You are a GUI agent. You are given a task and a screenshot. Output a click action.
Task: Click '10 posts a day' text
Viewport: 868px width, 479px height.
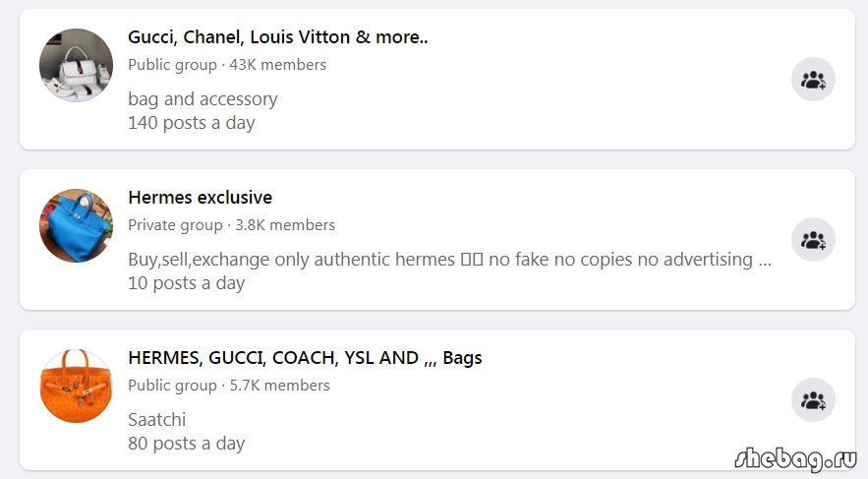pyautogui.click(x=186, y=283)
